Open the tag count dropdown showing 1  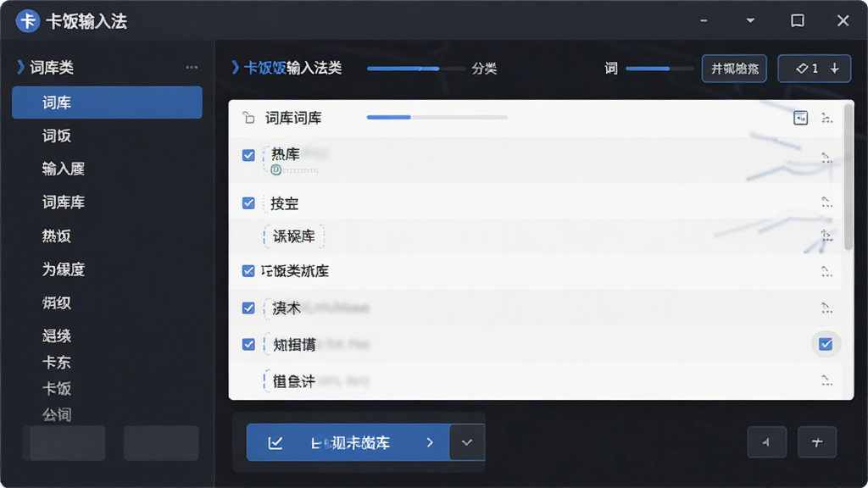tap(814, 69)
